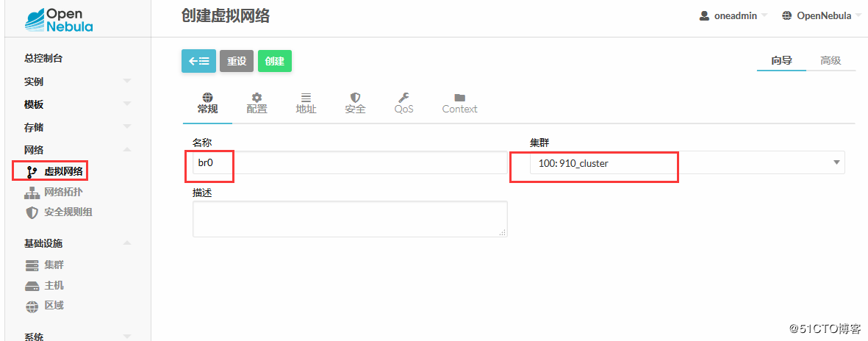
Task: Go to the 集群 clusters icon
Action: pyautogui.click(x=32, y=265)
